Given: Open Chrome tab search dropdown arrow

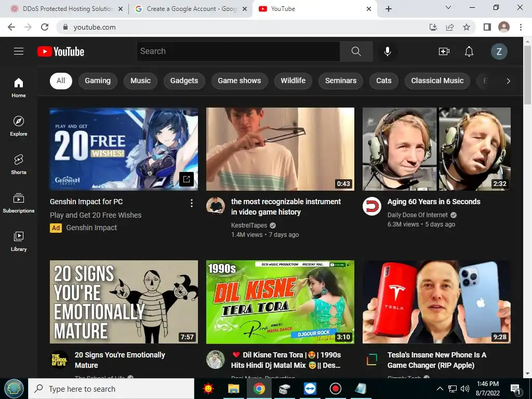Looking at the screenshot, I should click(448, 7).
